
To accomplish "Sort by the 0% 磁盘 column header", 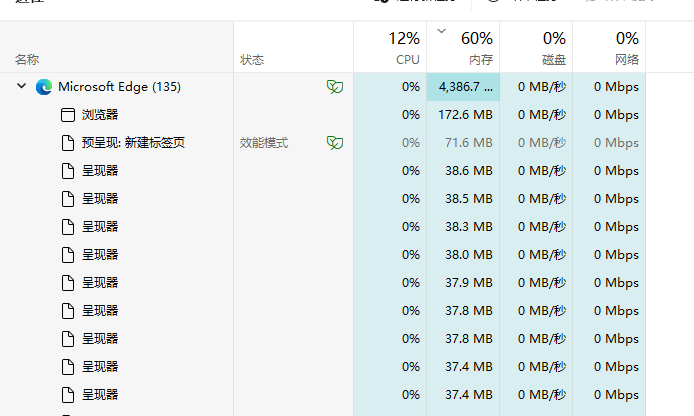I will click(536, 47).
